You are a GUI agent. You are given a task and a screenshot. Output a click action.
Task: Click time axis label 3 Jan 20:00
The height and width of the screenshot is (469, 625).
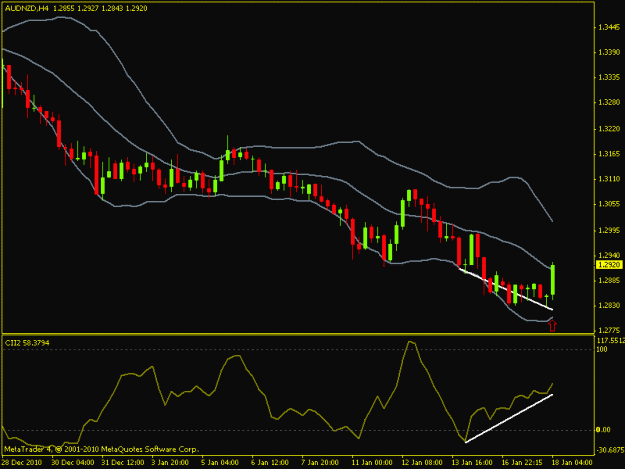[170, 463]
